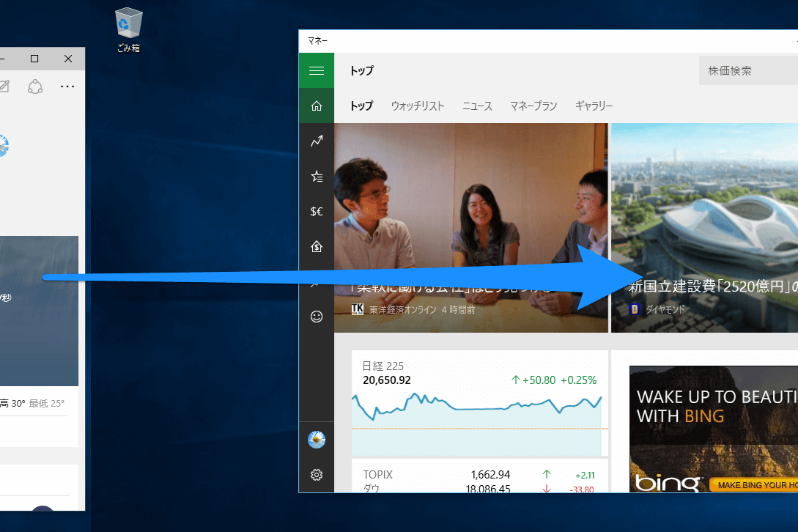
Task: Click the smiley feedback icon in sidebar
Action: 316,317
